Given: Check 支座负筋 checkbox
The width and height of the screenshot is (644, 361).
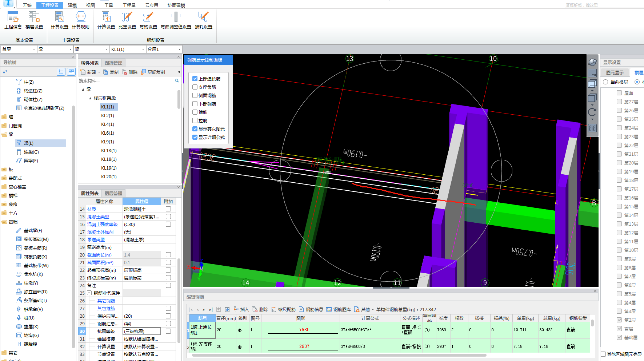Looking at the screenshot, I should pyautogui.click(x=195, y=87).
